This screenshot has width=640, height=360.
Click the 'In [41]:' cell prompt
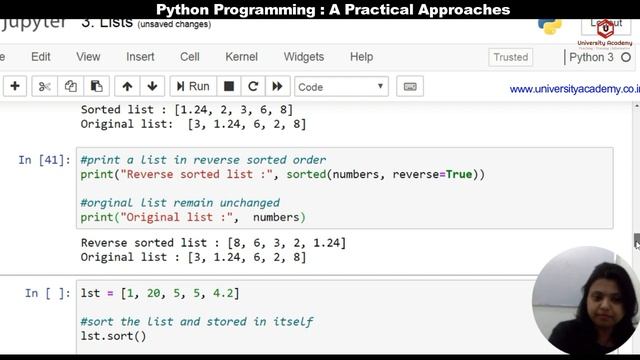point(44,160)
